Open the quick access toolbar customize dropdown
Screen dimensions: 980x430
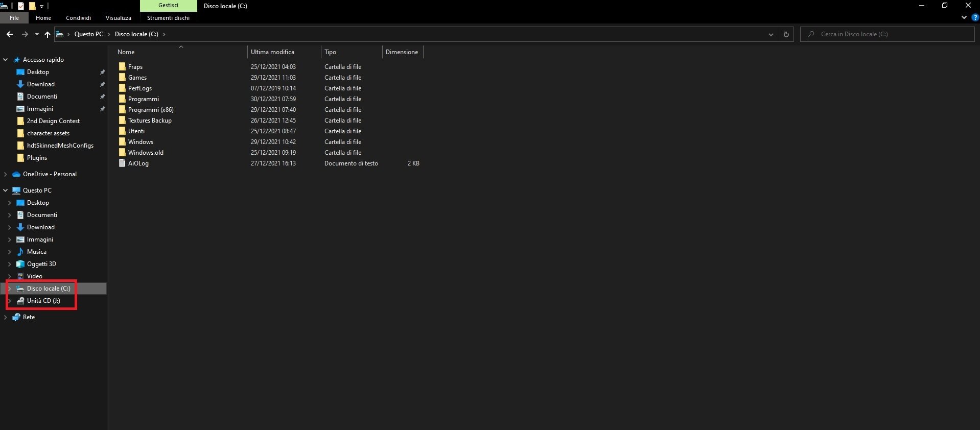[x=42, y=7]
